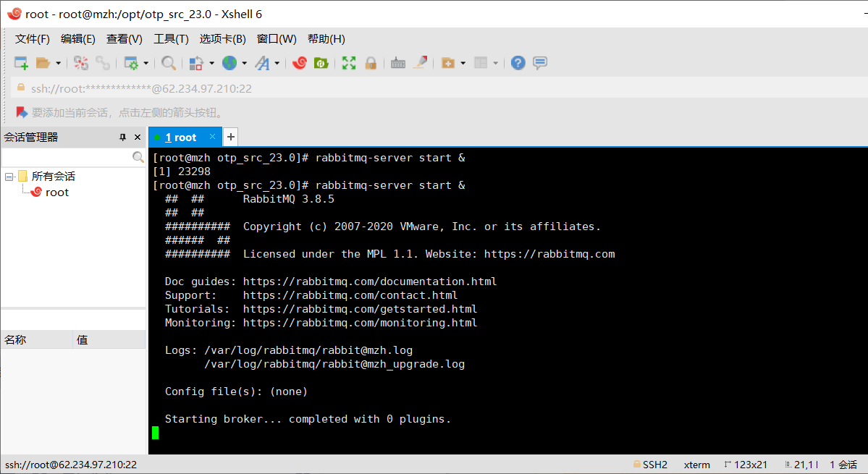Collapse the 所有会话 tree node
This screenshot has height=474, width=868.
pyautogui.click(x=9, y=177)
